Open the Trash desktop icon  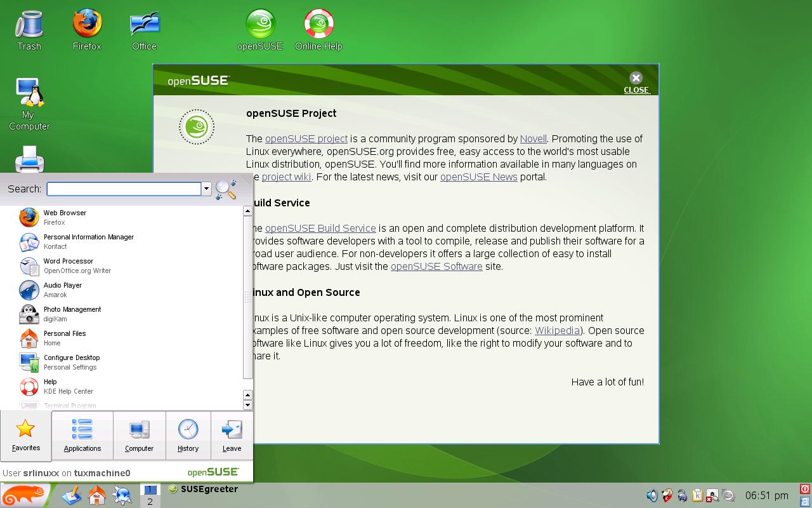29,30
